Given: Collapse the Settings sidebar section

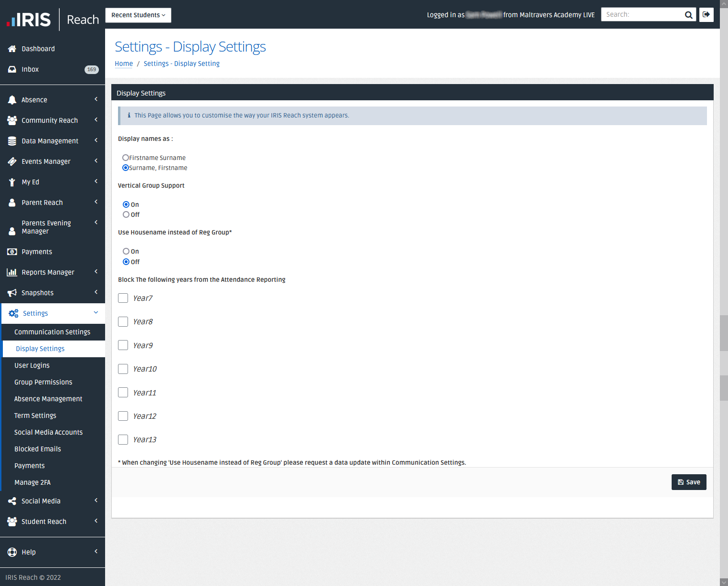Looking at the screenshot, I should [95, 313].
